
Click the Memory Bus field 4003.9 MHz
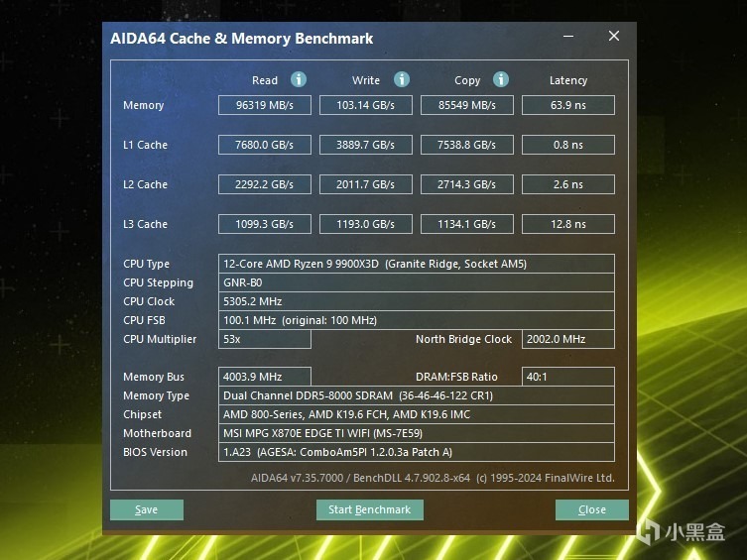tap(265, 377)
